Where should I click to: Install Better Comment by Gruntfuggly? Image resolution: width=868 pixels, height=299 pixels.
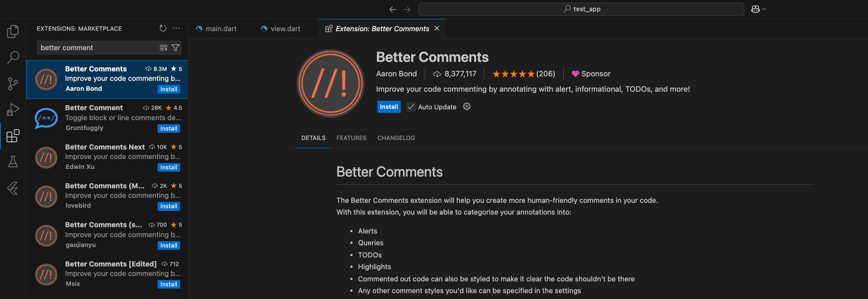click(x=169, y=129)
